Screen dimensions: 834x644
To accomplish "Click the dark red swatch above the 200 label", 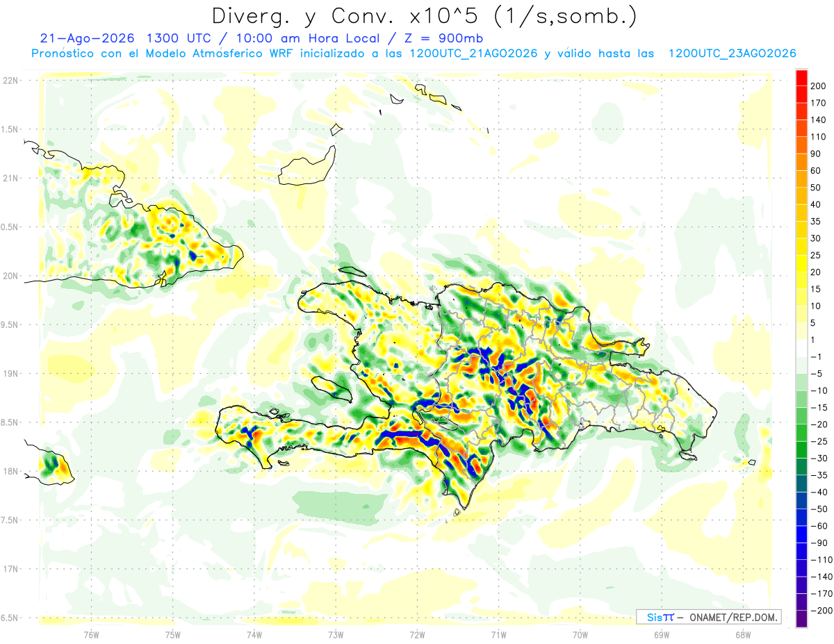I will 801,77.
